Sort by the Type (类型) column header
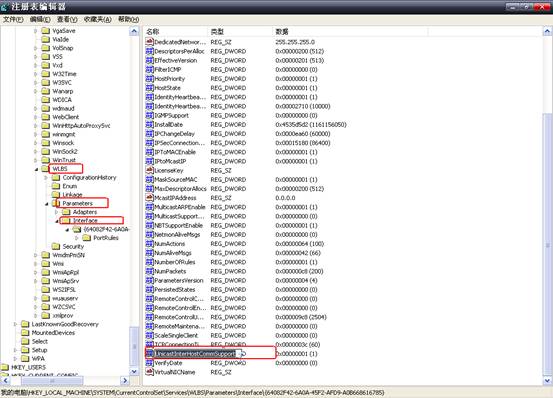The width and height of the screenshot is (553, 398). 241,32
